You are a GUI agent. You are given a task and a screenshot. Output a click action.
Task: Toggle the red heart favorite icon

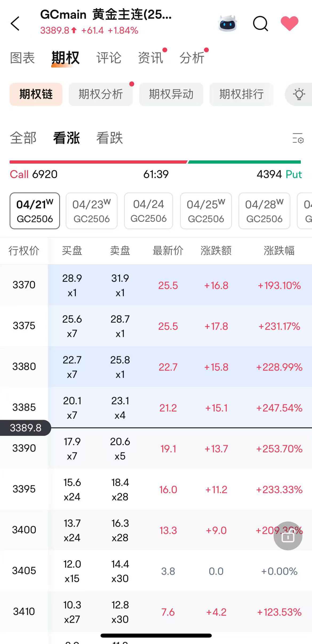click(x=289, y=23)
